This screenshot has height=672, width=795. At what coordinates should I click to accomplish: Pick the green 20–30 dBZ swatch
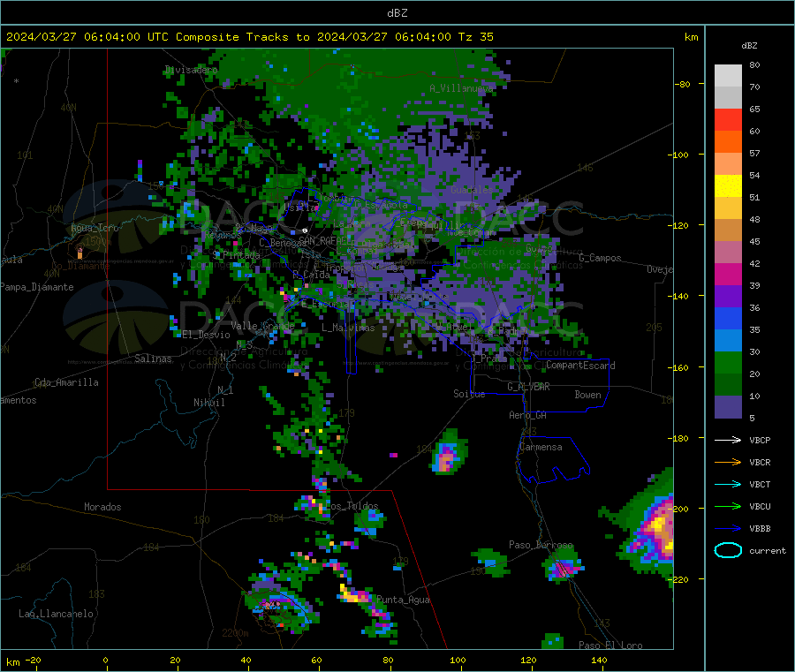tap(728, 362)
